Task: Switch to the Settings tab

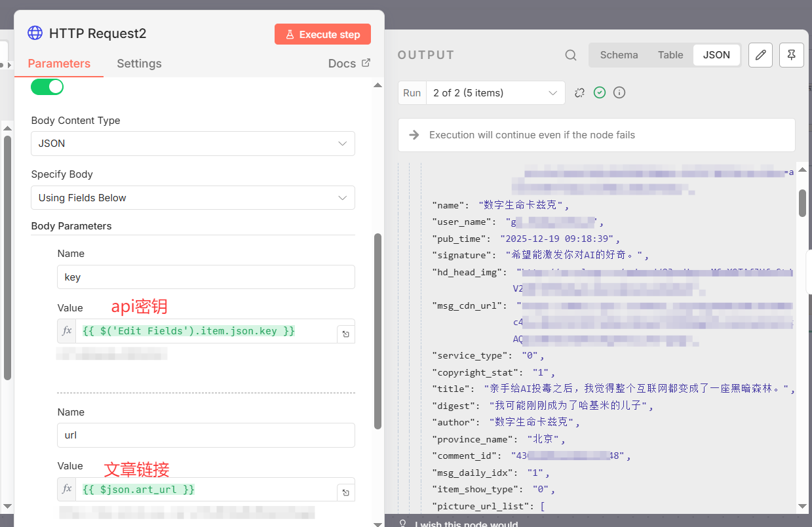Action: pyautogui.click(x=139, y=64)
